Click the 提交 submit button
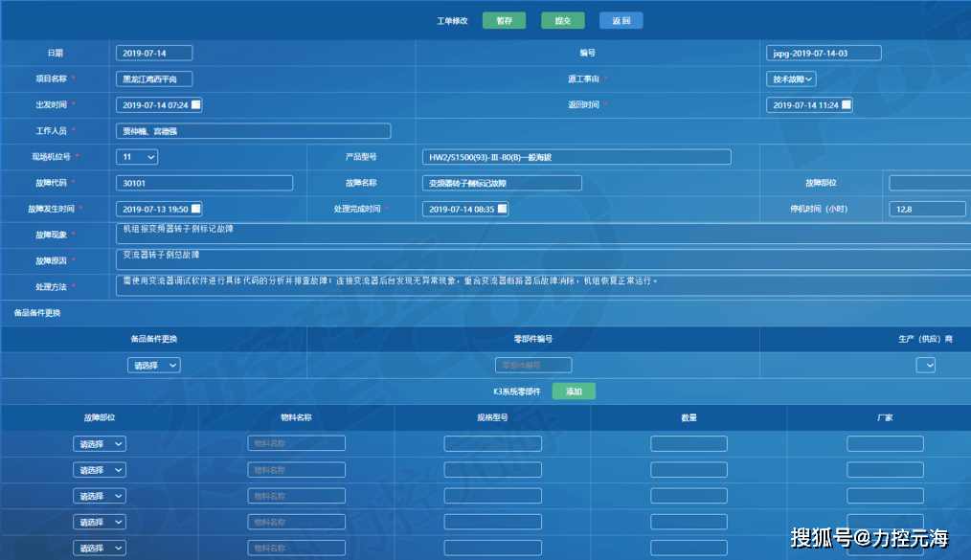The image size is (971, 560). (562, 20)
